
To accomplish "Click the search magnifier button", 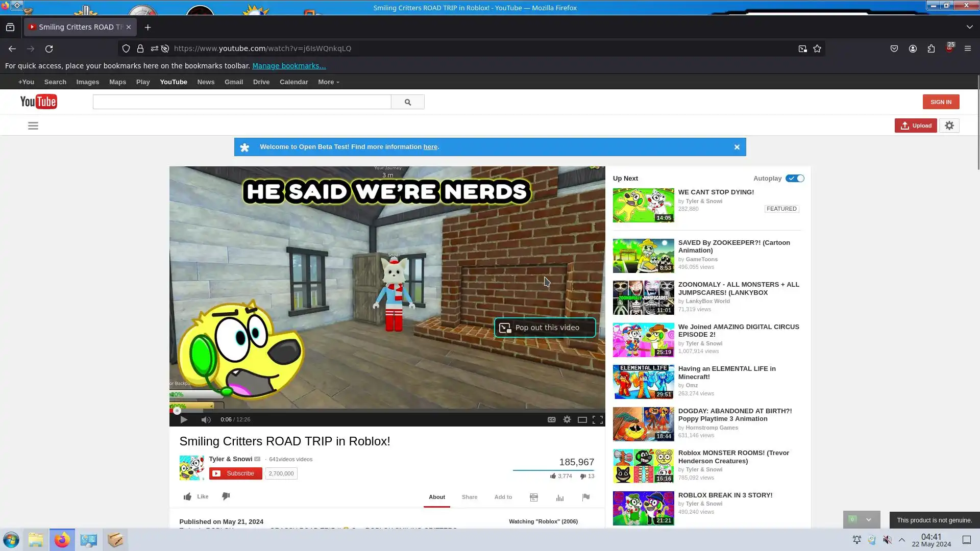I will pyautogui.click(x=407, y=102).
